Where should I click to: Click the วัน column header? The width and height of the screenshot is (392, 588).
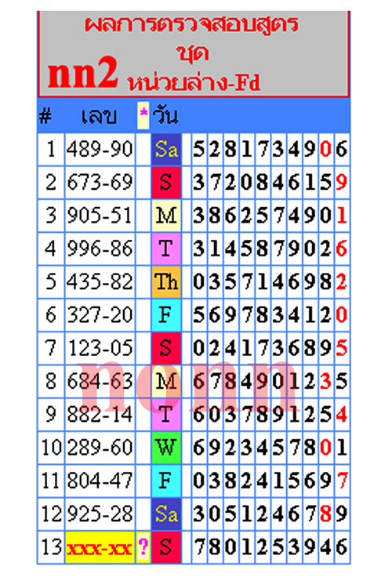pos(165,115)
